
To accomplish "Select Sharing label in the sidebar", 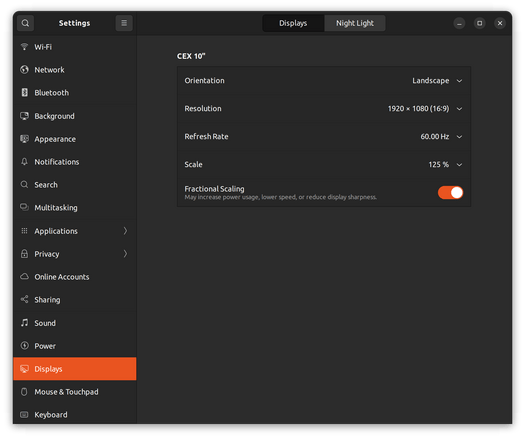I will click(47, 300).
